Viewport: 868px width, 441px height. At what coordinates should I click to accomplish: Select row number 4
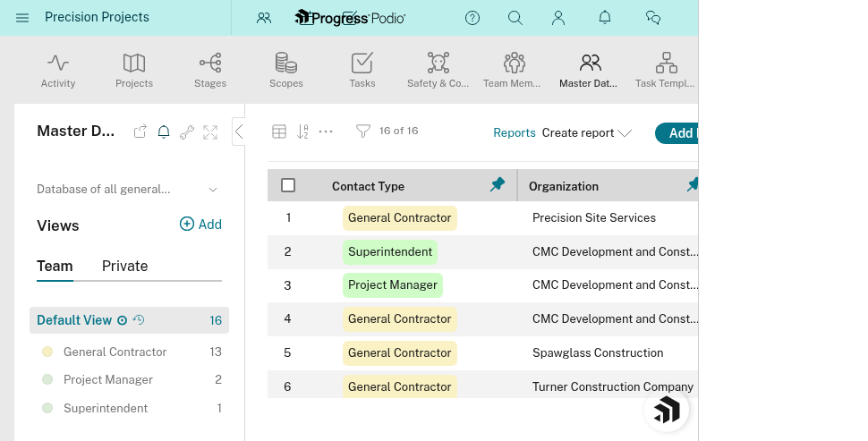287,318
